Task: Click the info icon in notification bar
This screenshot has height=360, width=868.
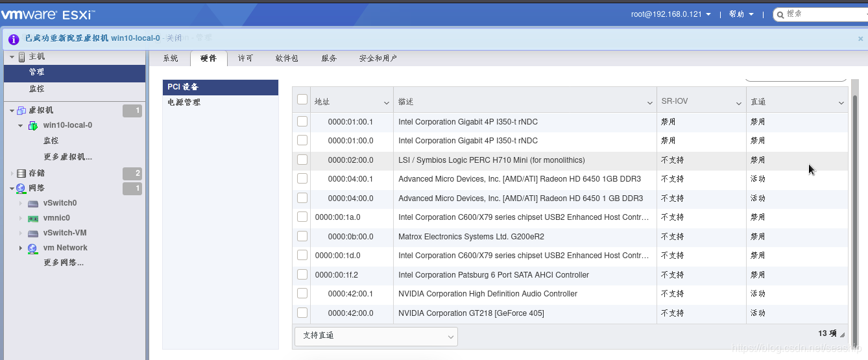Action: [x=14, y=39]
